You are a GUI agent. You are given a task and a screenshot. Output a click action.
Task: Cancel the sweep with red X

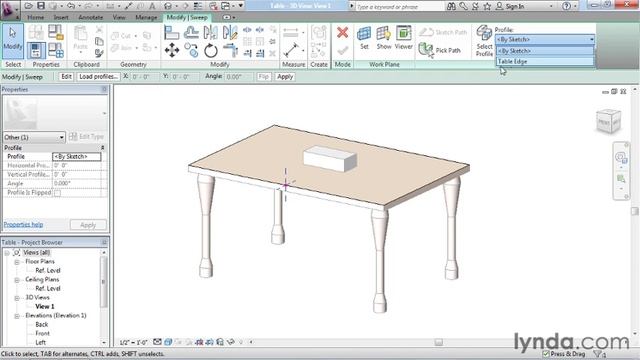click(342, 33)
